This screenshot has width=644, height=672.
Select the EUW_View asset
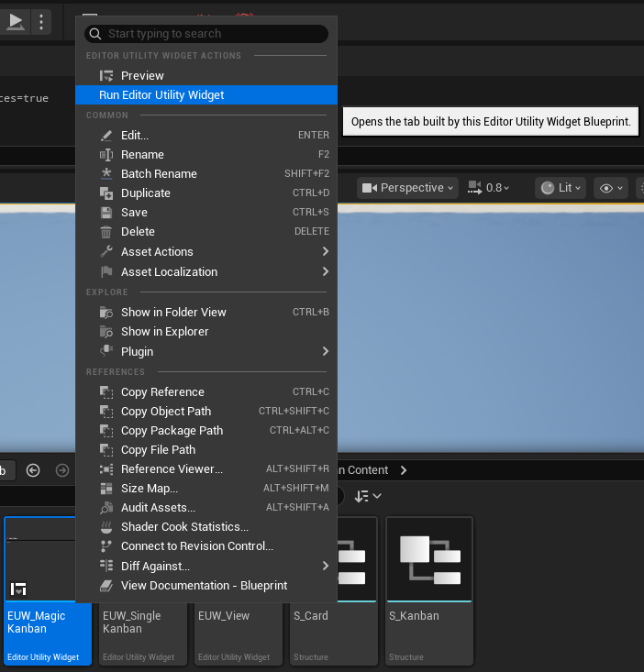[239, 633]
